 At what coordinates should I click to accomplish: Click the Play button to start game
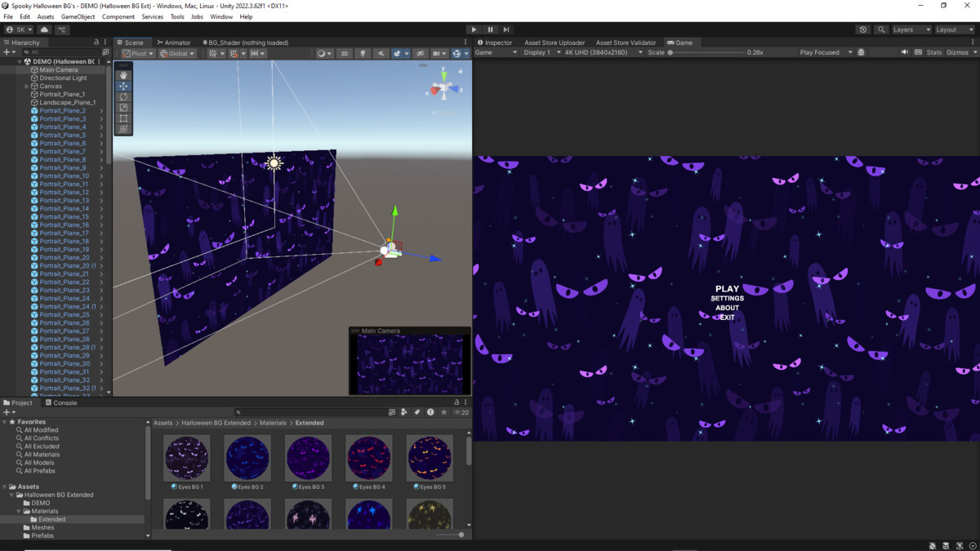coord(474,29)
